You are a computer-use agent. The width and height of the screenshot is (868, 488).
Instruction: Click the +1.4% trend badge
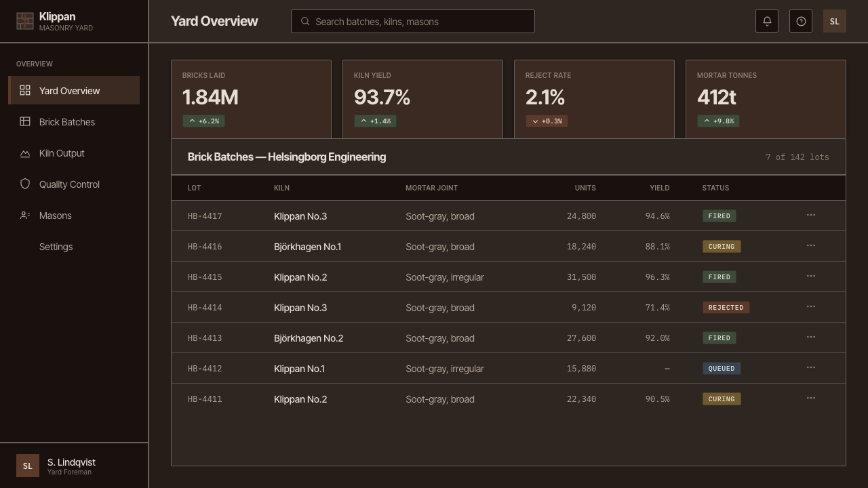coord(375,121)
